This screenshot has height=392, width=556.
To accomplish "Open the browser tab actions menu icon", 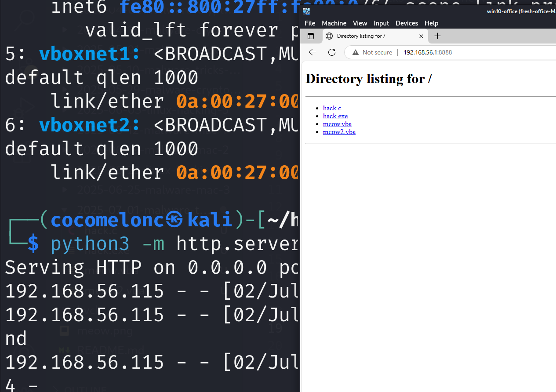I will click(311, 36).
